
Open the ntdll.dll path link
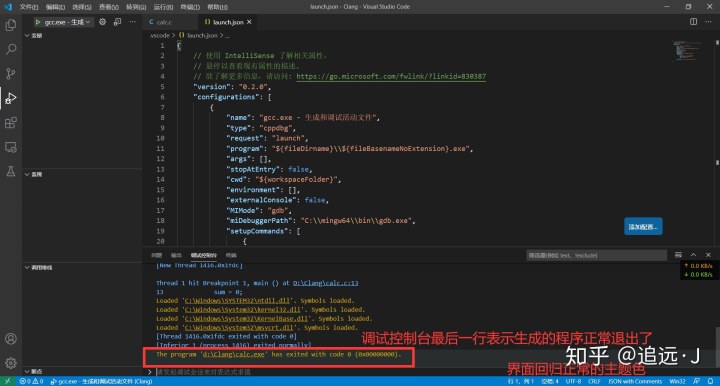click(237, 301)
